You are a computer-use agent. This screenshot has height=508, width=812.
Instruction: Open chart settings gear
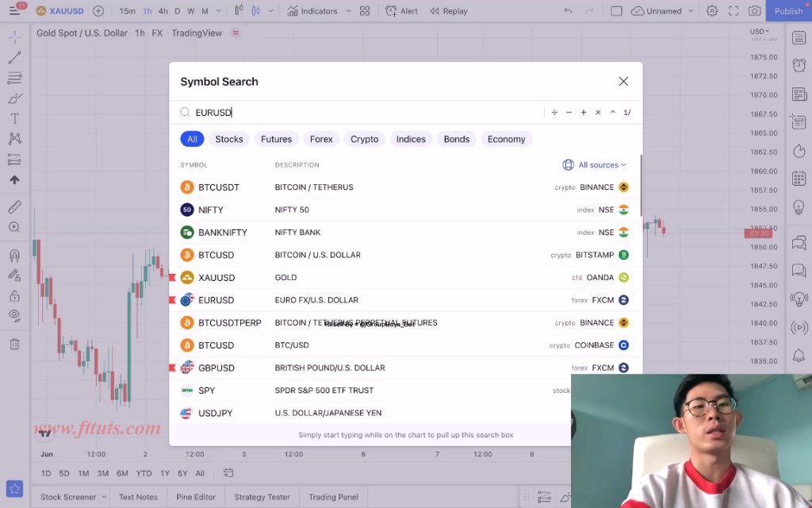click(712, 11)
